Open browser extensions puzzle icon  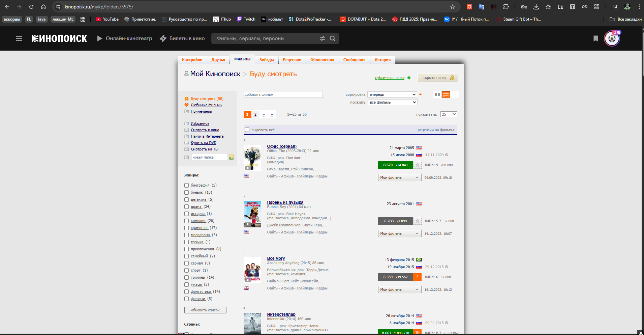[506, 7]
